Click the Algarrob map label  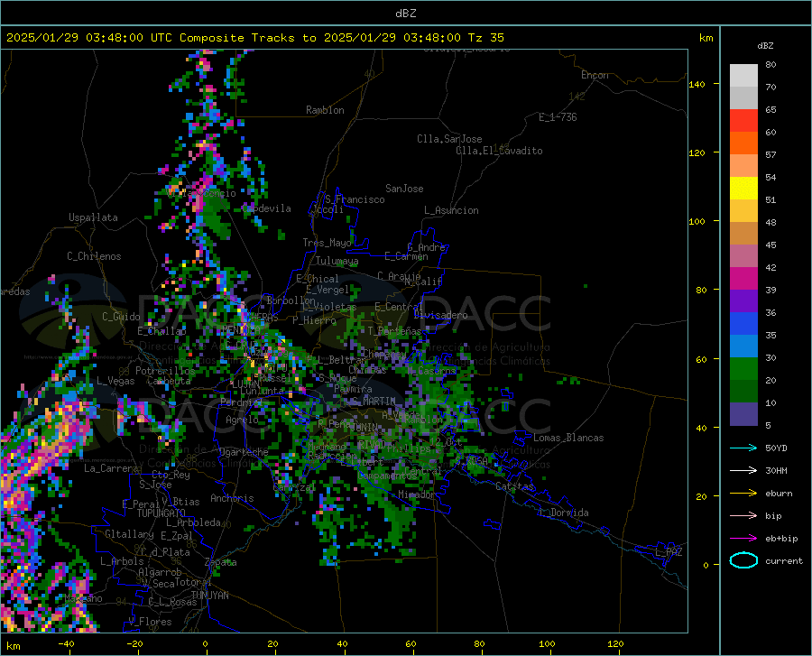[x=160, y=572]
